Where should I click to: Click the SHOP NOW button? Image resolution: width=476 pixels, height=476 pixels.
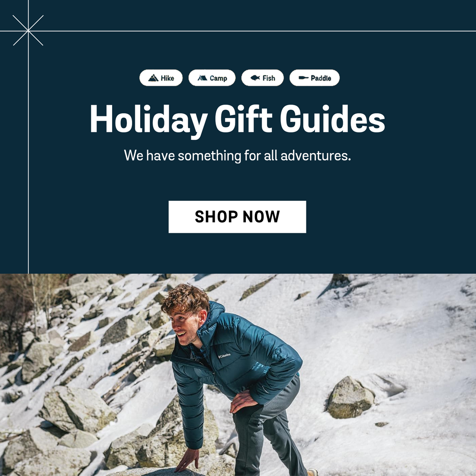(237, 217)
